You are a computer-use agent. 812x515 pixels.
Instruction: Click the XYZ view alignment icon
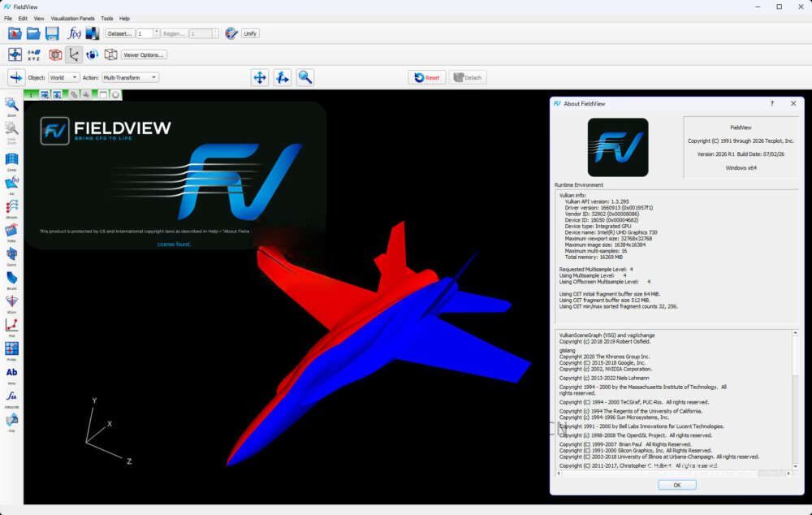(33, 55)
